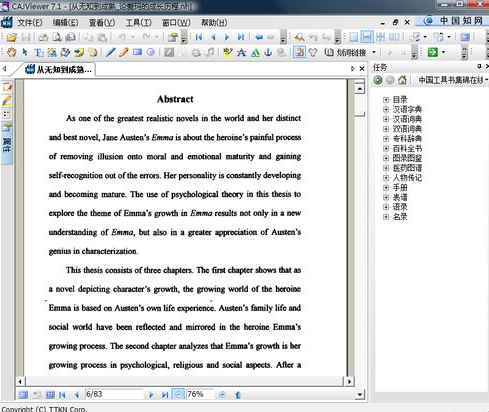Select the rectangle annotation tool
489x412 pixels.
coord(137,52)
